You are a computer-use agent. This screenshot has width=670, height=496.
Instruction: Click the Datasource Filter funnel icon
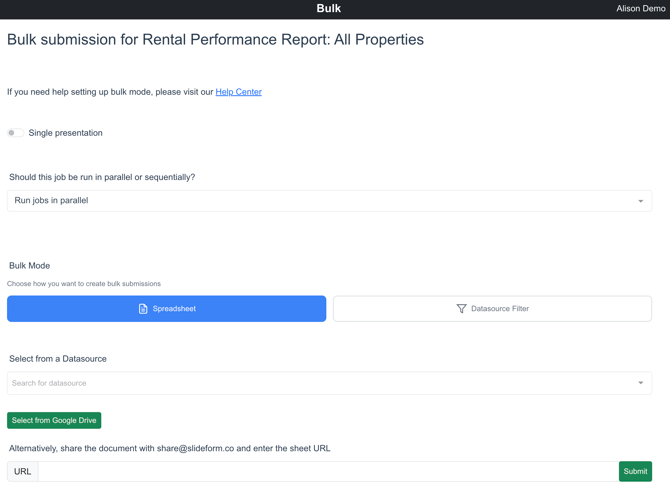click(461, 309)
